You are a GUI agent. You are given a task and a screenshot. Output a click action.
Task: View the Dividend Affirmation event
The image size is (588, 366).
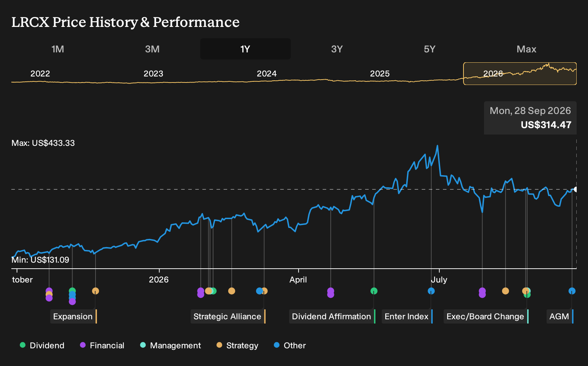(332, 316)
